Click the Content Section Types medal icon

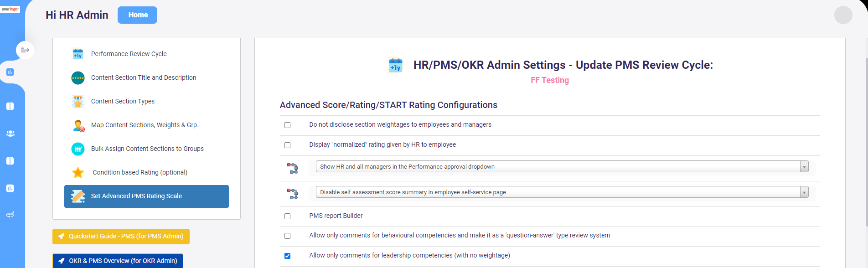click(78, 101)
